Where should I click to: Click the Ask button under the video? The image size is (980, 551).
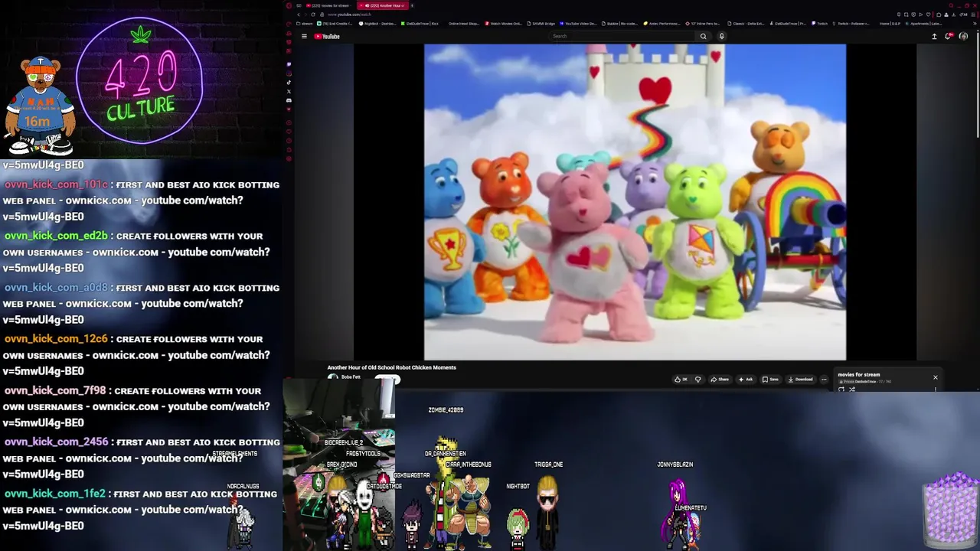tap(746, 380)
